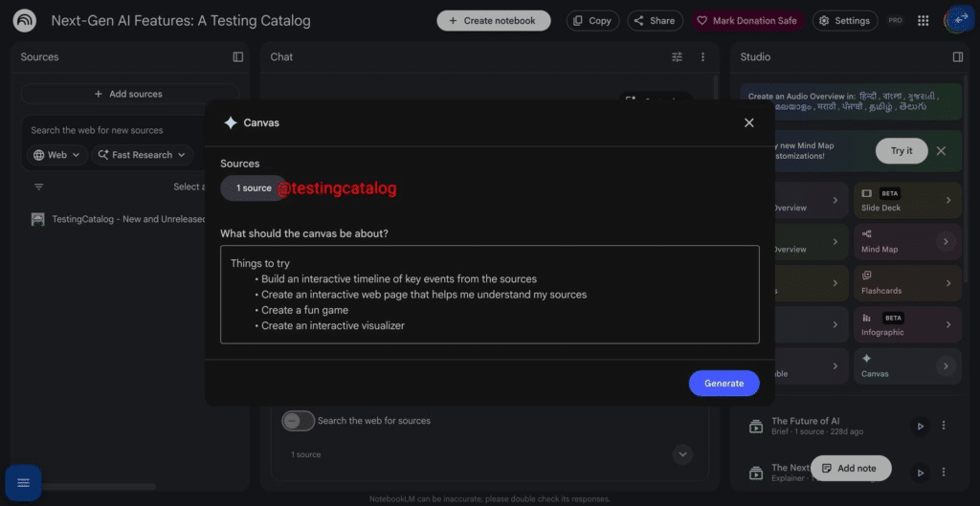Expand Canvas options chevron

[946, 366]
